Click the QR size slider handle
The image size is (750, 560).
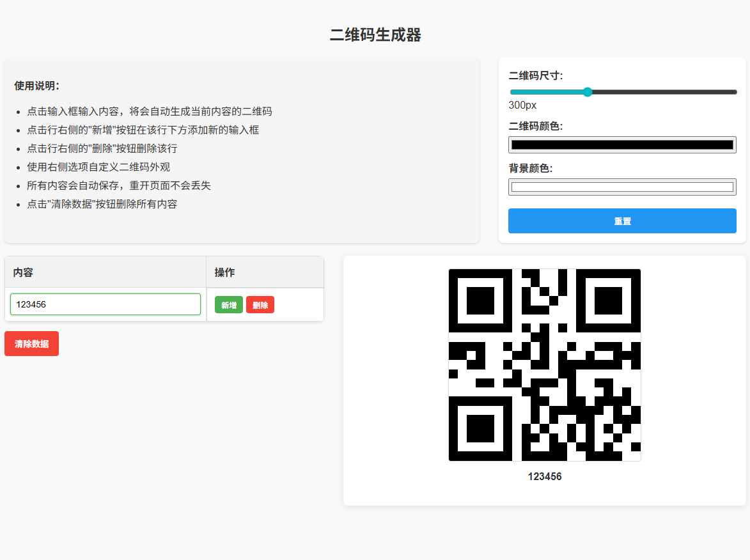(x=588, y=92)
